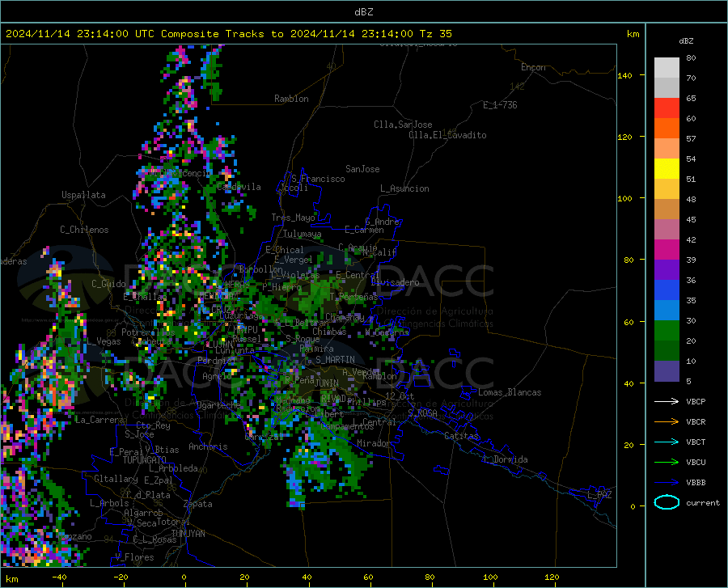The height and width of the screenshot is (588, 728).
Task: Click the 'S_Francisco' map label
Action: click(x=318, y=179)
